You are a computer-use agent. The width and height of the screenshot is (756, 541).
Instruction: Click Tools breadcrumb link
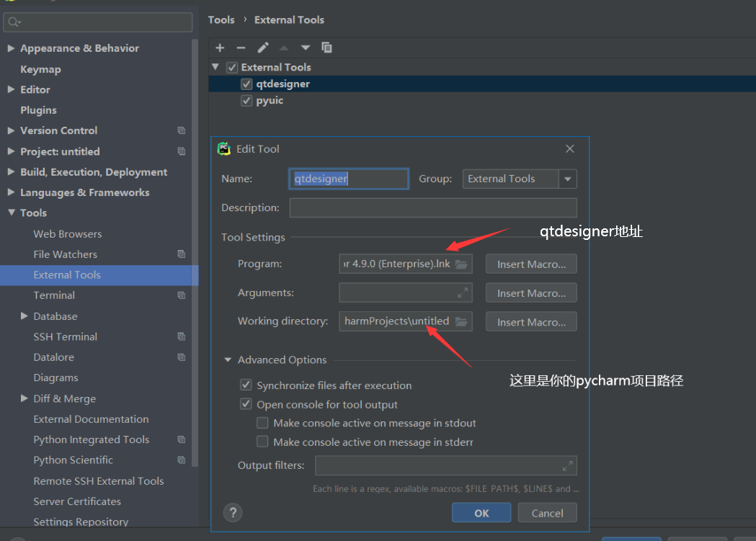(221, 19)
